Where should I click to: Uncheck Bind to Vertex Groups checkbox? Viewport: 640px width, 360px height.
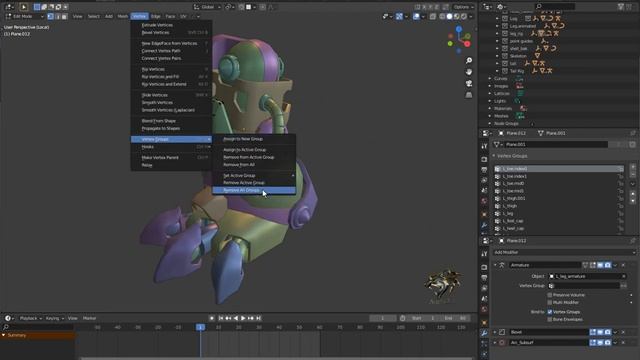pos(550,312)
